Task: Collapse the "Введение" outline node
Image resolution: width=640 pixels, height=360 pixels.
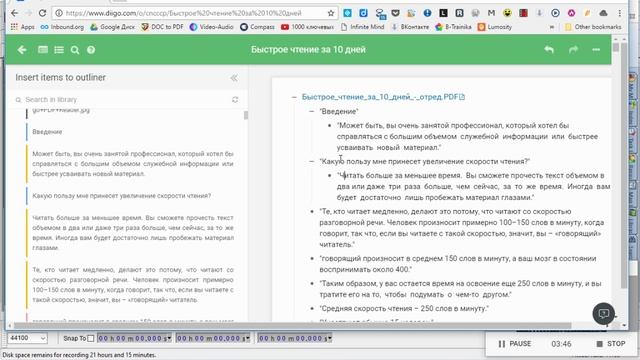Action: 311,111
